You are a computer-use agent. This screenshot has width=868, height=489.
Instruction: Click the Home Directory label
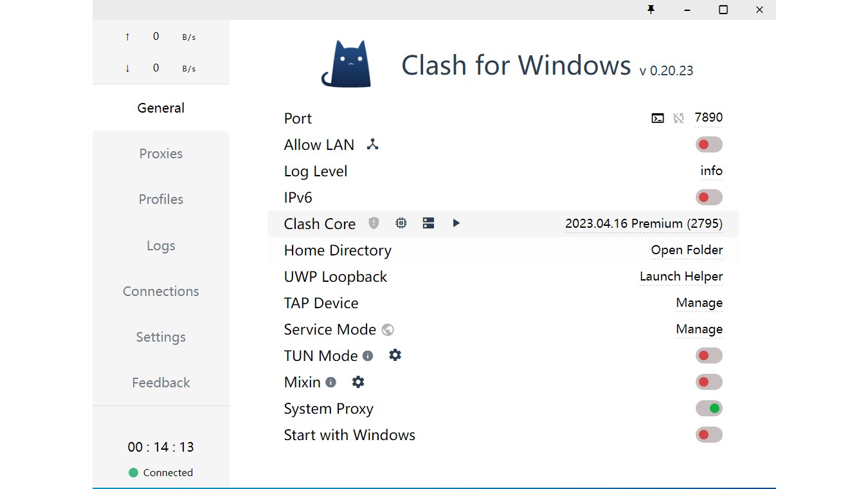tap(338, 250)
